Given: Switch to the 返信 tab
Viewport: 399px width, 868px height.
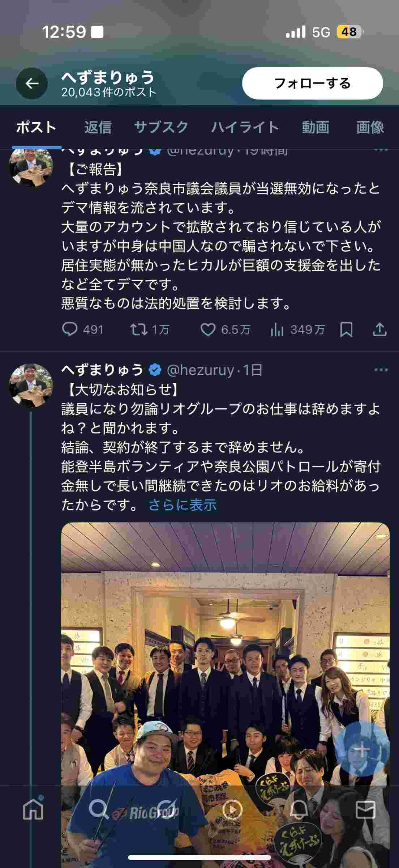Looking at the screenshot, I should point(98,127).
